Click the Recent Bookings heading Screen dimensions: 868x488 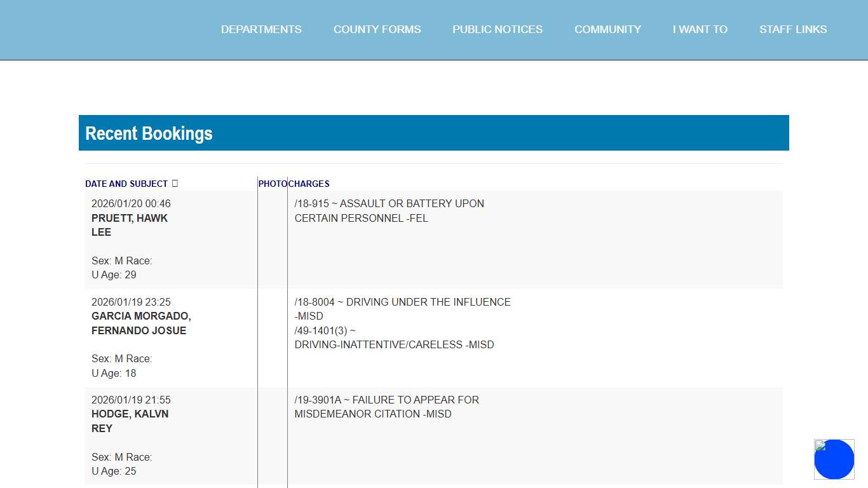(149, 133)
